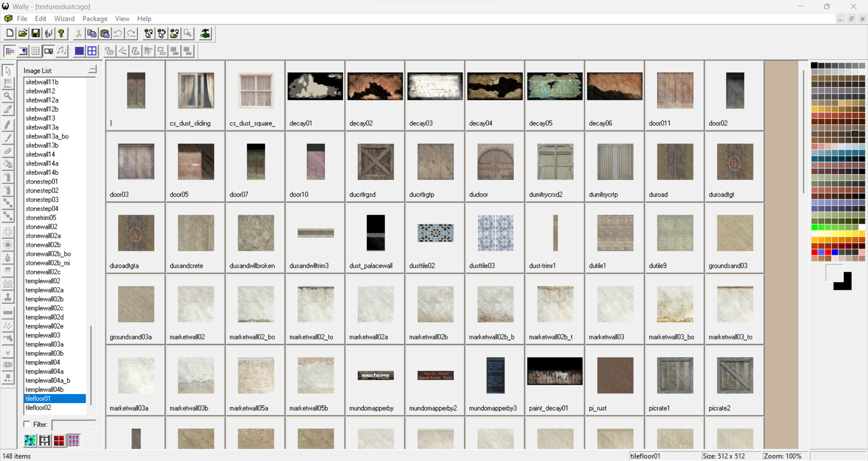The width and height of the screenshot is (868, 461).
Task: Launch the hammer batch tool on the toolbar
Action: pos(204,33)
